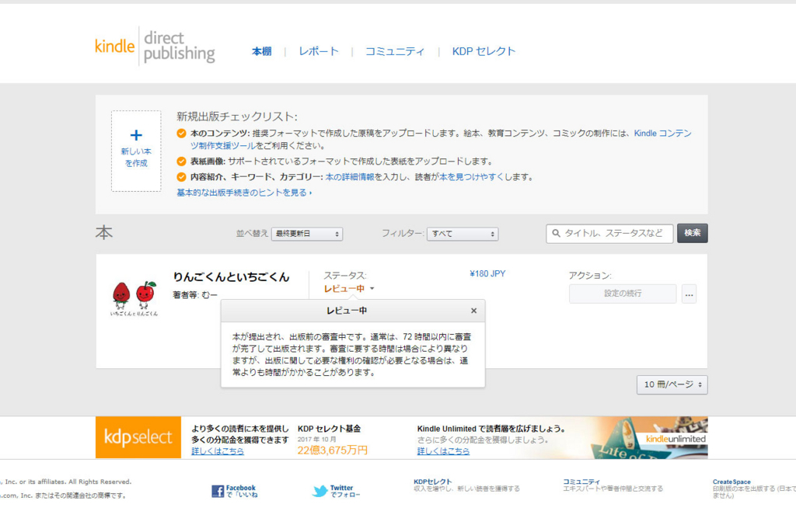Click 詳しくはこちら under KDP select text
The height and width of the screenshot is (532, 796).
click(218, 451)
